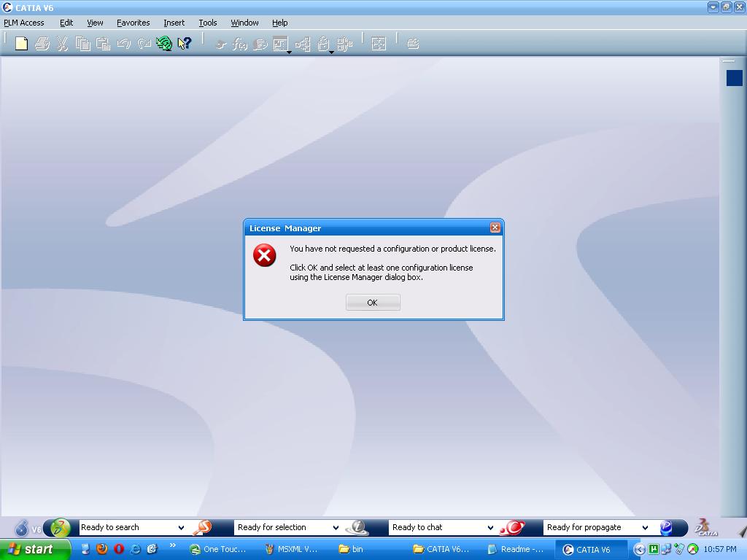
Task: Click the DS CATIA logo icon
Action: pos(706,527)
